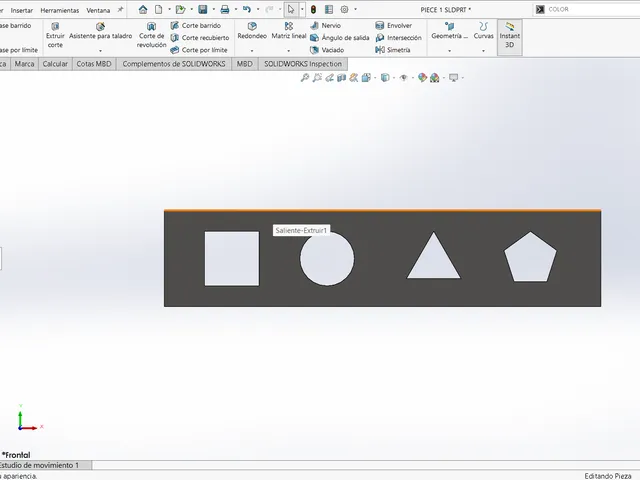Open View orientation cube icon
This screenshot has height=480, width=640.
click(x=366, y=78)
